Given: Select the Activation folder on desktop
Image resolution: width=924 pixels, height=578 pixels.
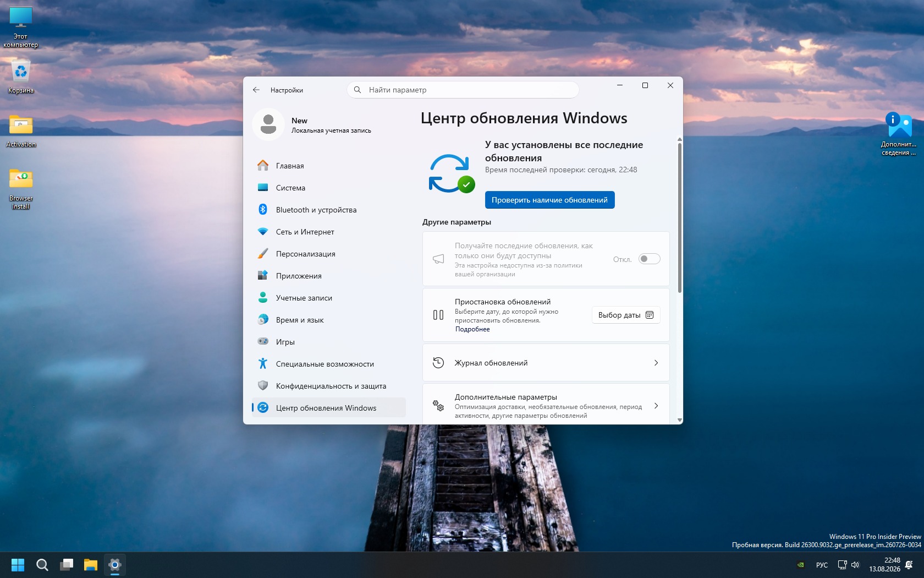Looking at the screenshot, I should pyautogui.click(x=21, y=131).
